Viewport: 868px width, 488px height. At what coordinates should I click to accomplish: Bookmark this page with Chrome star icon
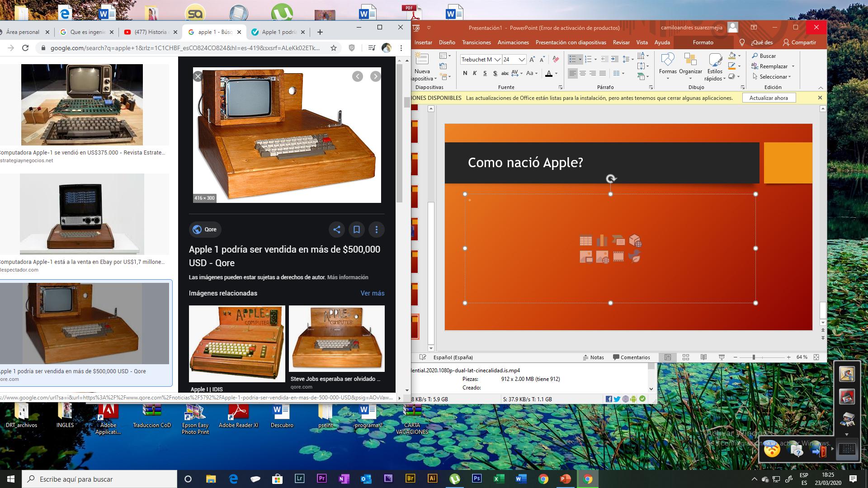point(334,48)
